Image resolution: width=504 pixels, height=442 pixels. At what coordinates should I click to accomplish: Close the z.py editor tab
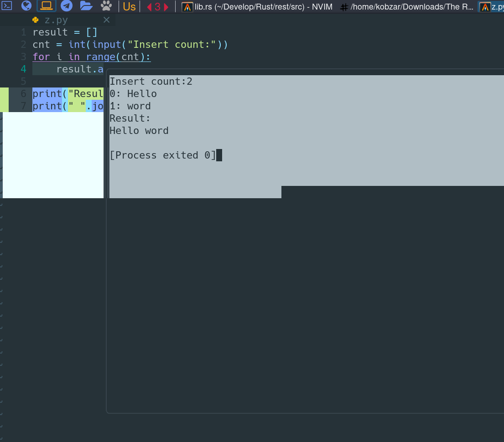click(x=106, y=20)
